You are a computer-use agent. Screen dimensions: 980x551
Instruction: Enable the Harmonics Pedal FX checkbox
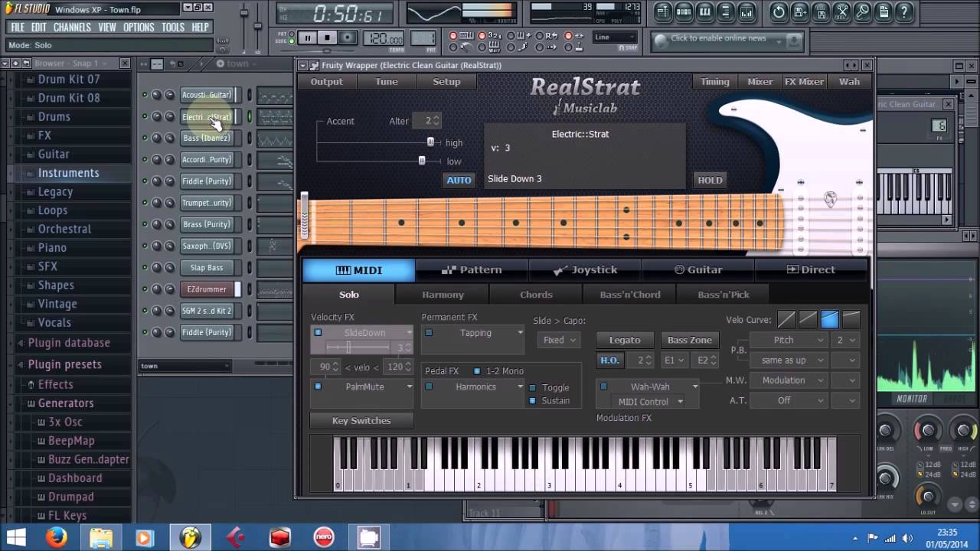(429, 386)
